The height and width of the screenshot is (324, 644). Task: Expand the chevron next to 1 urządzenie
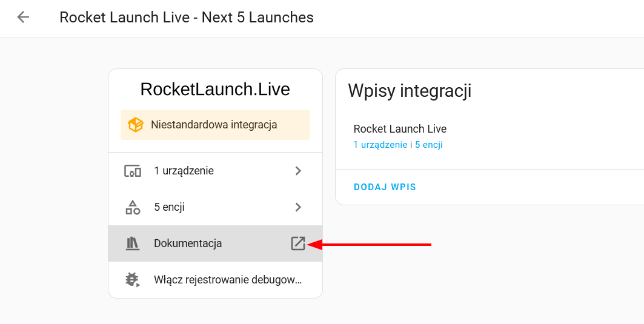pos(298,170)
